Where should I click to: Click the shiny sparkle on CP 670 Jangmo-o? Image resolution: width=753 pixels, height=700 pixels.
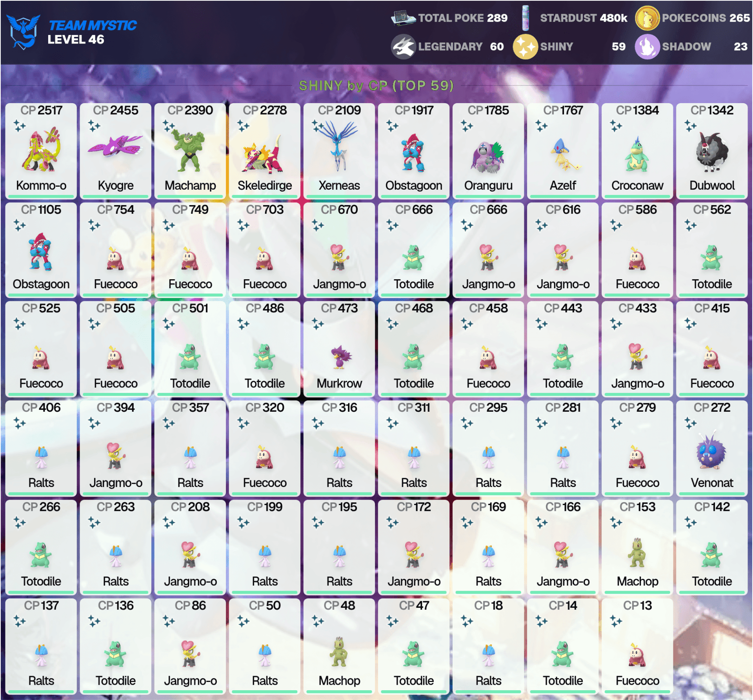tap(318, 225)
